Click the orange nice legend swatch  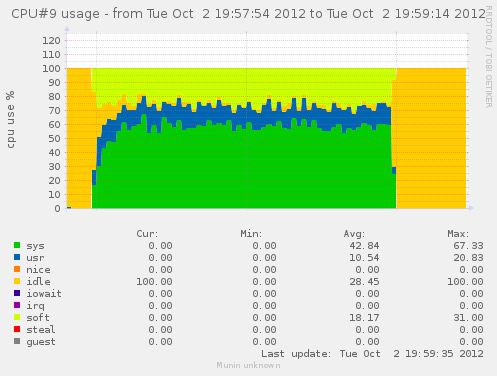point(17,269)
